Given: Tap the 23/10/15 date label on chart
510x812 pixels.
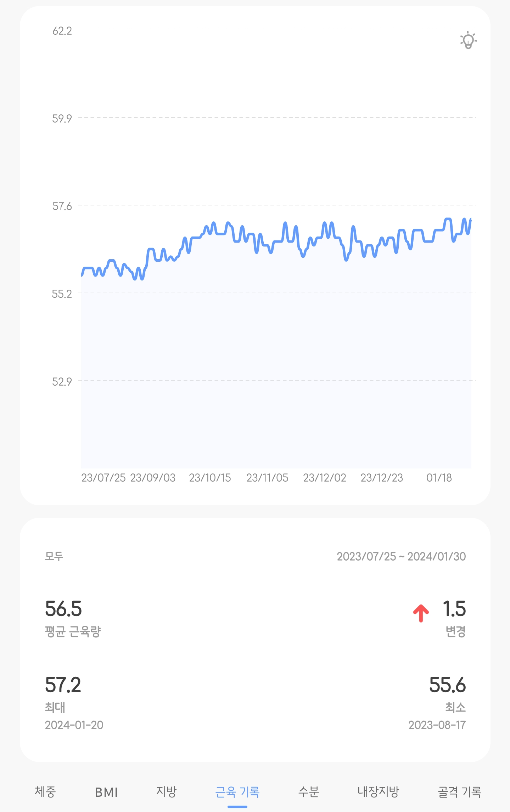Looking at the screenshot, I should 210,478.
